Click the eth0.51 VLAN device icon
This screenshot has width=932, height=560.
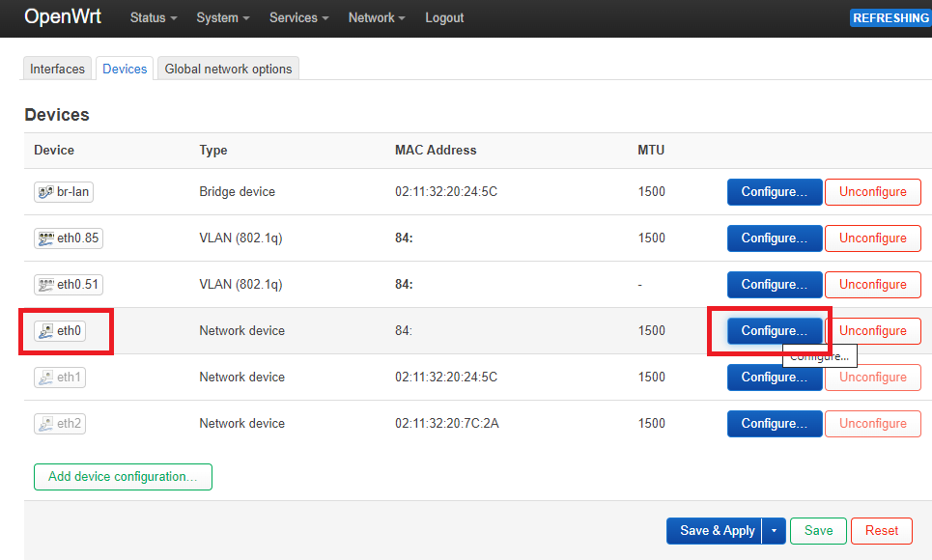45,285
